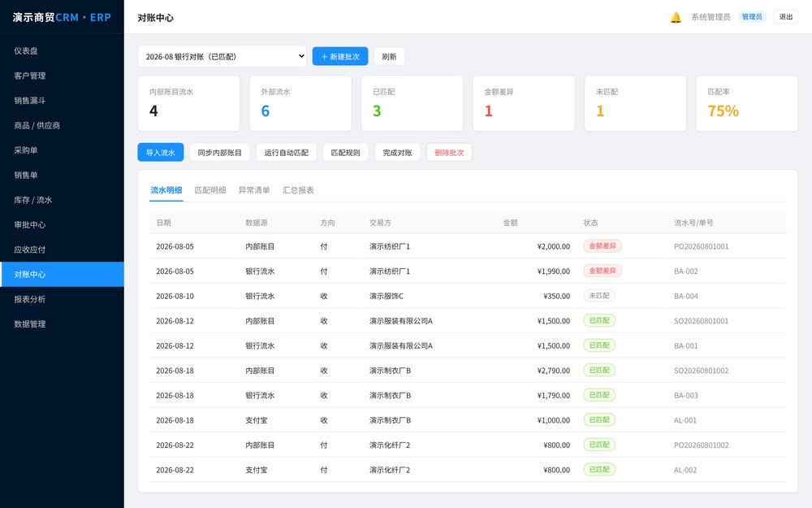Open the batch selector 2026-08 银行对账 dropdown

222,57
